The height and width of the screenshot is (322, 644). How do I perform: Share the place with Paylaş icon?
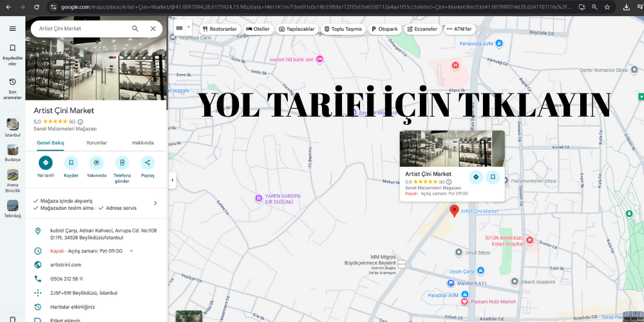pos(147,163)
